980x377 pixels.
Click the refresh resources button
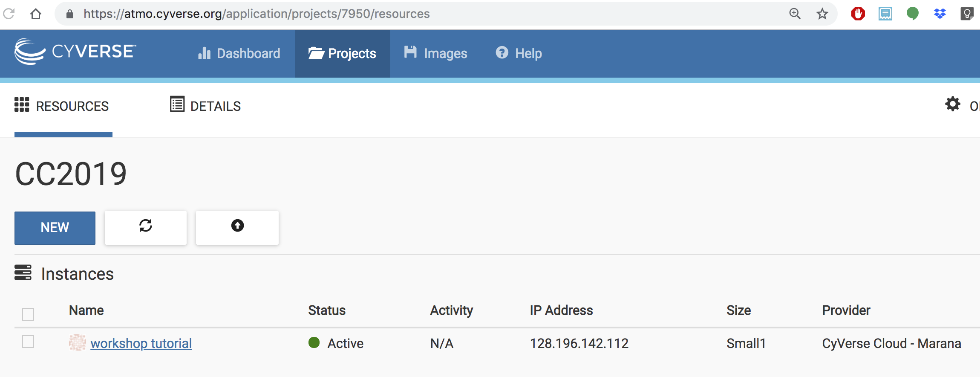pos(146,227)
